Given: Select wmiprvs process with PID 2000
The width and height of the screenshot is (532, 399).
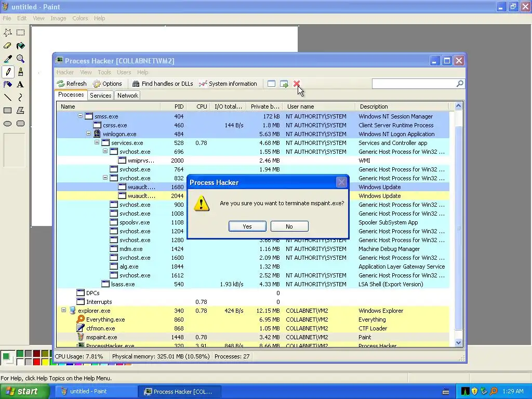Looking at the screenshot, I should [x=253, y=161].
